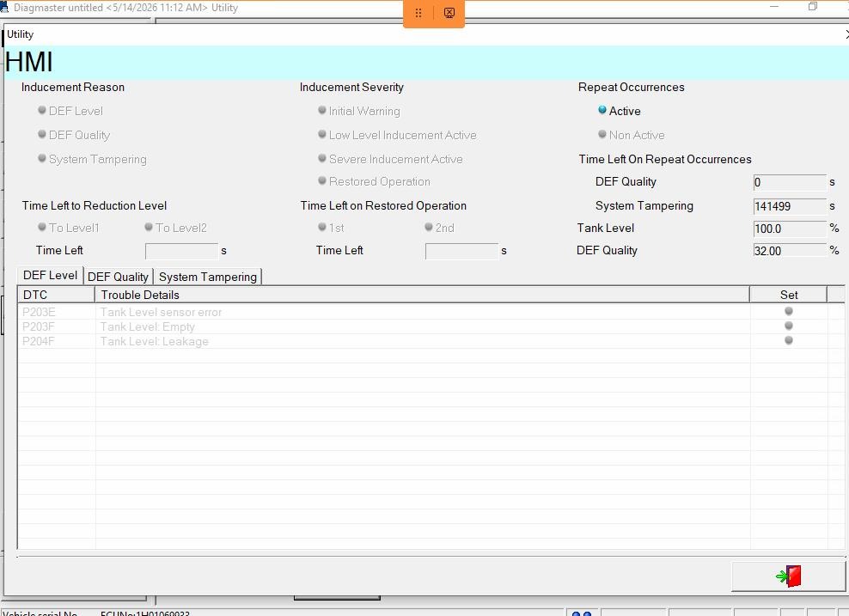Select Severe Inducement Active indicator

click(322, 158)
